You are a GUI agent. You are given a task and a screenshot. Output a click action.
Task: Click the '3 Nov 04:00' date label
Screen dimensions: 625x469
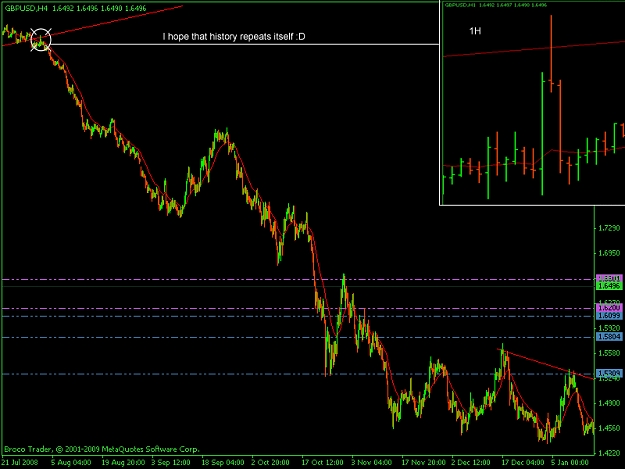371,463
